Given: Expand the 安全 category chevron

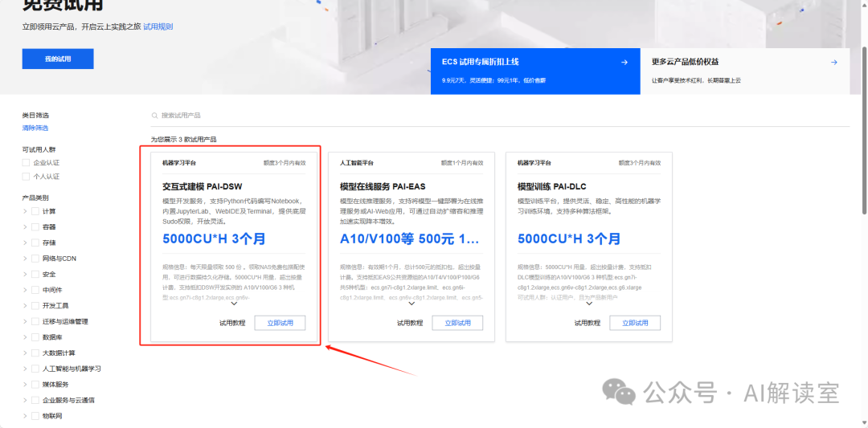Looking at the screenshot, I should (x=25, y=275).
